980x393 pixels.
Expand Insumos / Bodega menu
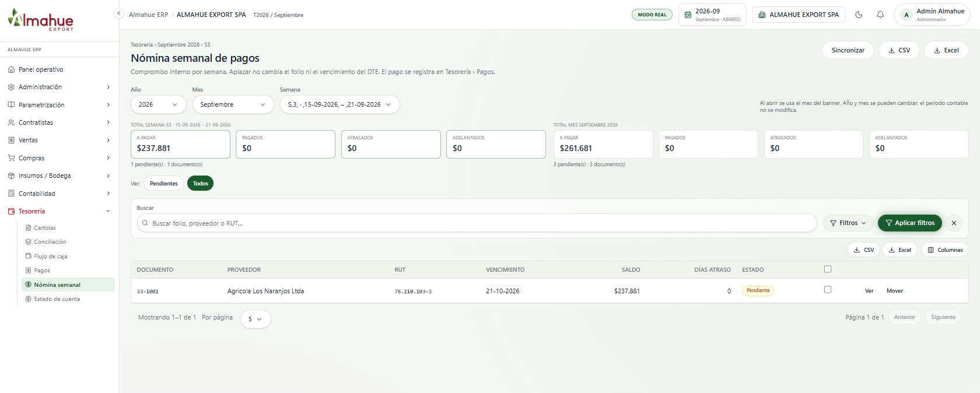coord(60,176)
